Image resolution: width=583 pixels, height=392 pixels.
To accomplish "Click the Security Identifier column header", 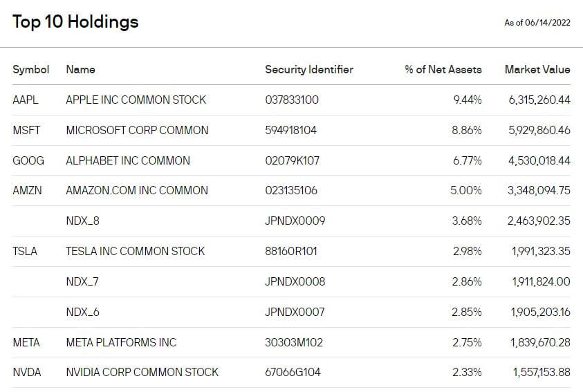I will [309, 69].
